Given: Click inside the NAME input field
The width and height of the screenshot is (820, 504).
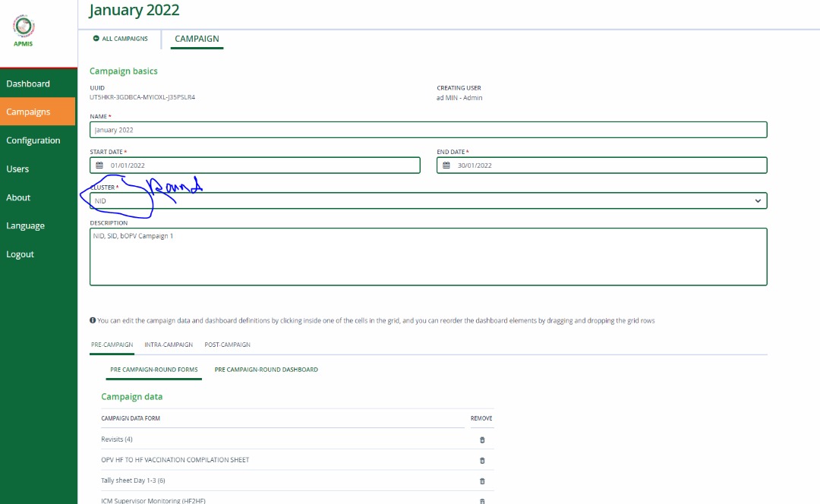Looking at the screenshot, I should [x=425, y=129].
